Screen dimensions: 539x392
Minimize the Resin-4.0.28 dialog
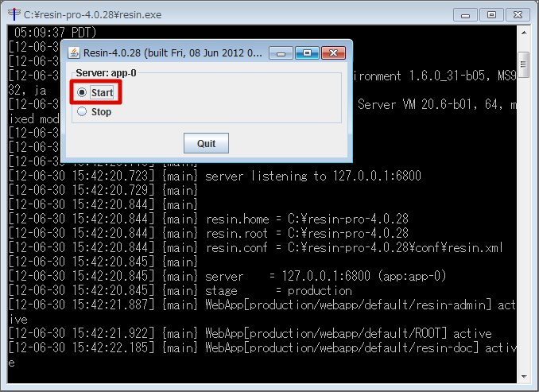(x=281, y=53)
